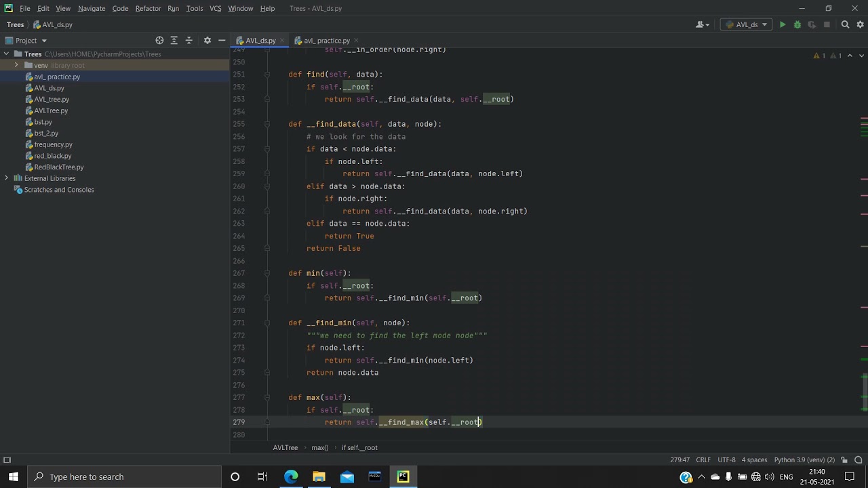The image size is (868, 488).
Task: Select frequency.py in project tree
Action: click(x=53, y=144)
